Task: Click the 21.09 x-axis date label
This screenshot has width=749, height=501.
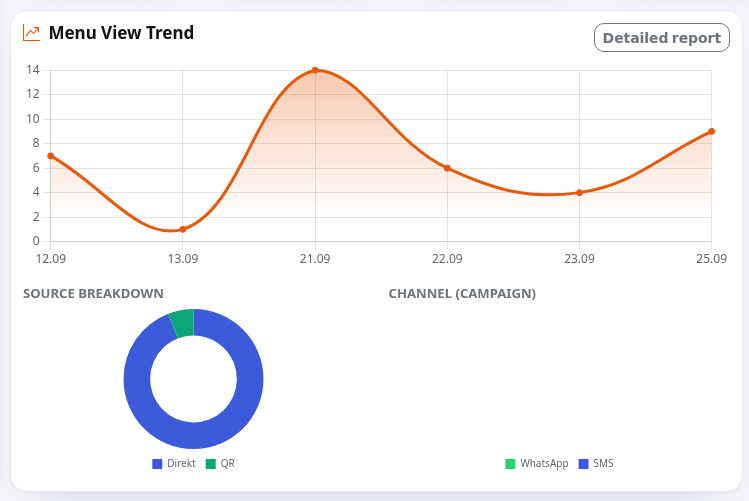Action: point(315,258)
